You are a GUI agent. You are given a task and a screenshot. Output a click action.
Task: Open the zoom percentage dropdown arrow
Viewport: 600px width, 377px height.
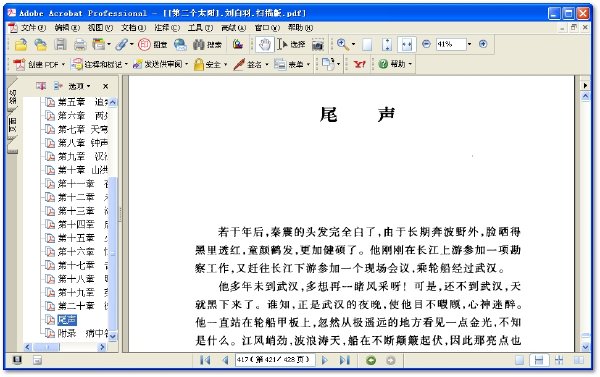click(x=470, y=44)
